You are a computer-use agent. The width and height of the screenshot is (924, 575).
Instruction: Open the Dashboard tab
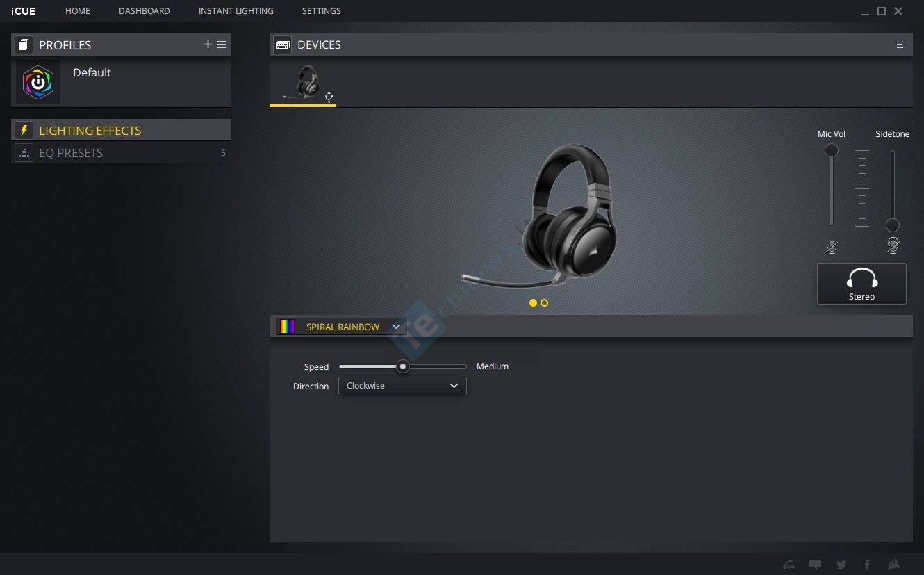point(145,11)
